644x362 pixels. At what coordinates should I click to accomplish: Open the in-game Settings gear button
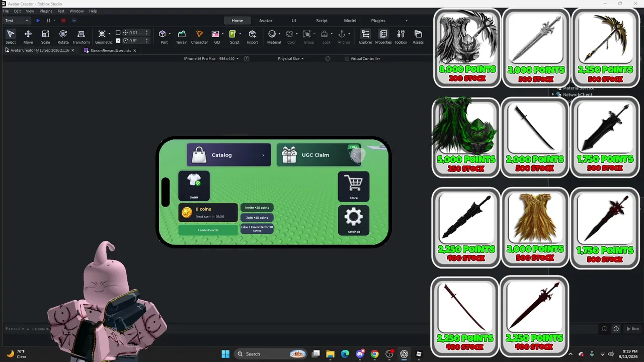[354, 220]
